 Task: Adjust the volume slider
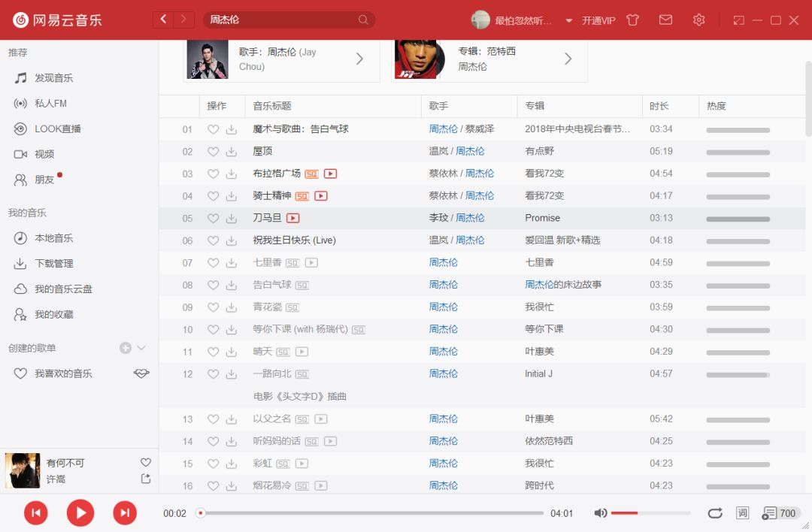coord(650,513)
